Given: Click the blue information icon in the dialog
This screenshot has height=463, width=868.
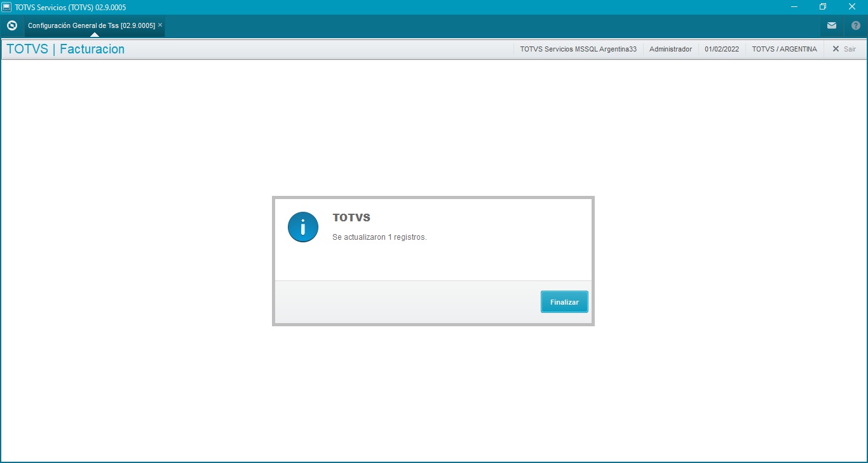Looking at the screenshot, I should coord(303,227).
